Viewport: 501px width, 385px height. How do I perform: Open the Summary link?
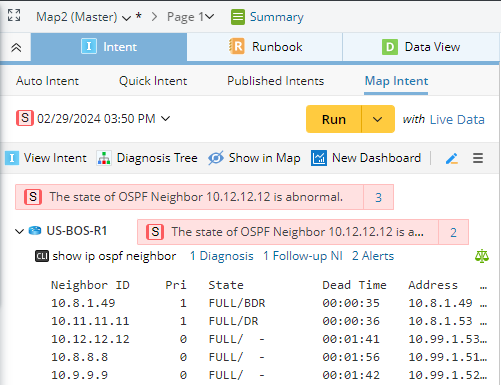tap(277, 17)
